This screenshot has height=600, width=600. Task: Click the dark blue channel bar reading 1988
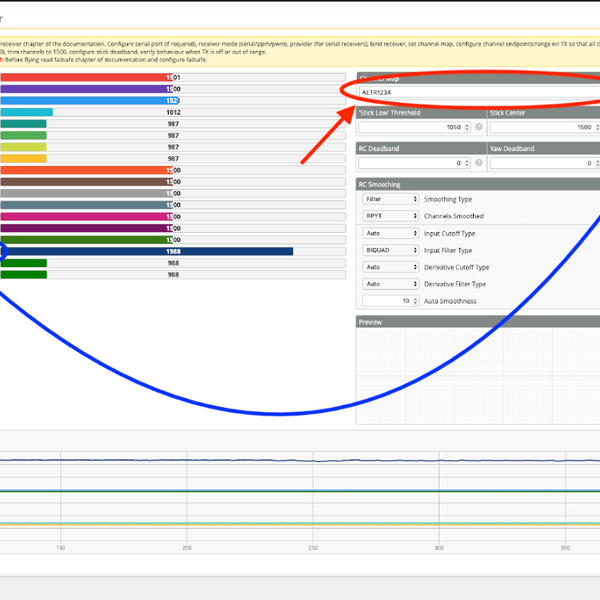(x=150, y=252)
